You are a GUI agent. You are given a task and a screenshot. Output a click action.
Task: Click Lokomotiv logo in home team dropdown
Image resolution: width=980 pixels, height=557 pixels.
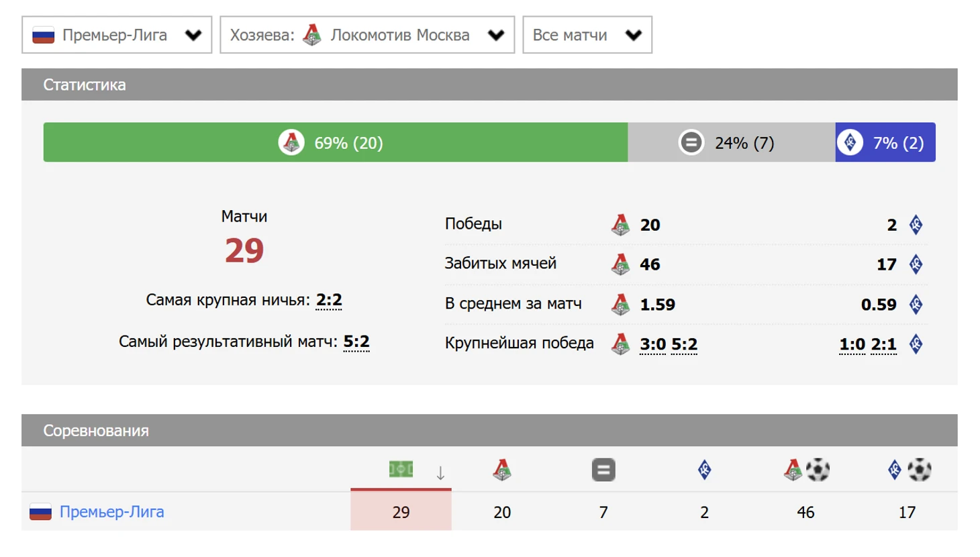(312, 35)
